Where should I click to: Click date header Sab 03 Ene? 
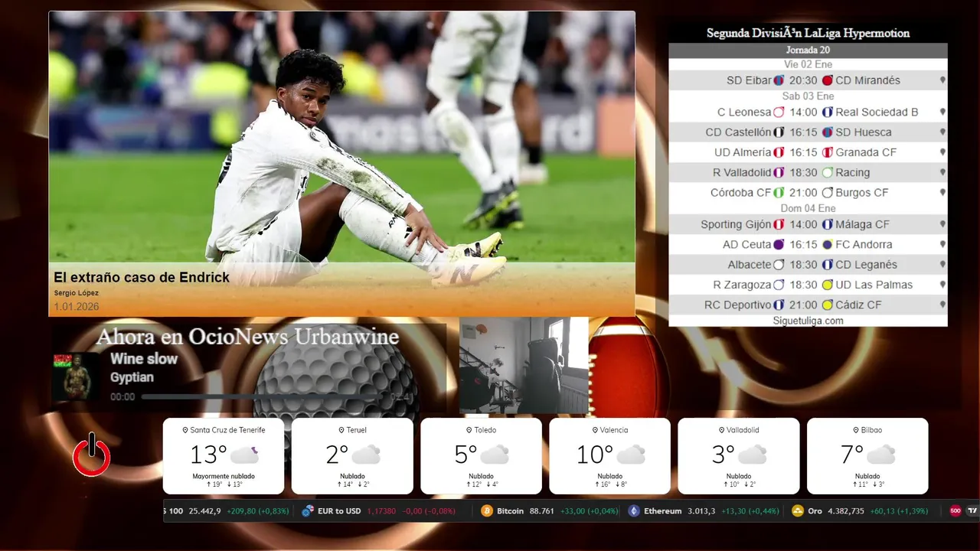[x=808, y=96]
